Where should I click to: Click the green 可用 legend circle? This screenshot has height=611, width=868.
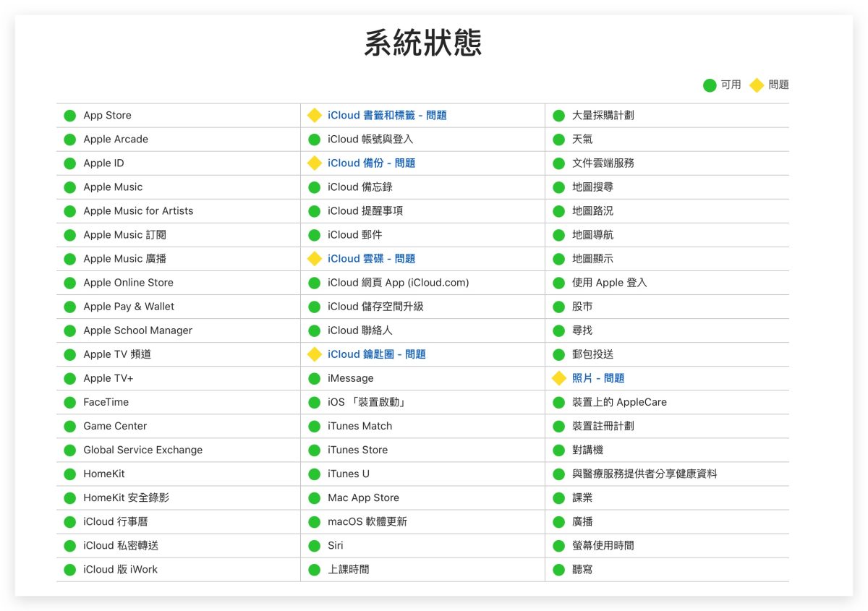click(x=710, y=85)
